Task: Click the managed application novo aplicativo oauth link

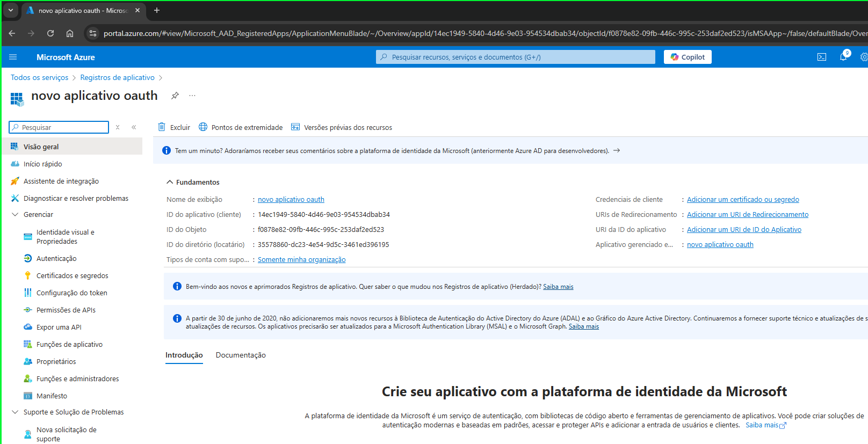Action: click(x=720, y=244)
